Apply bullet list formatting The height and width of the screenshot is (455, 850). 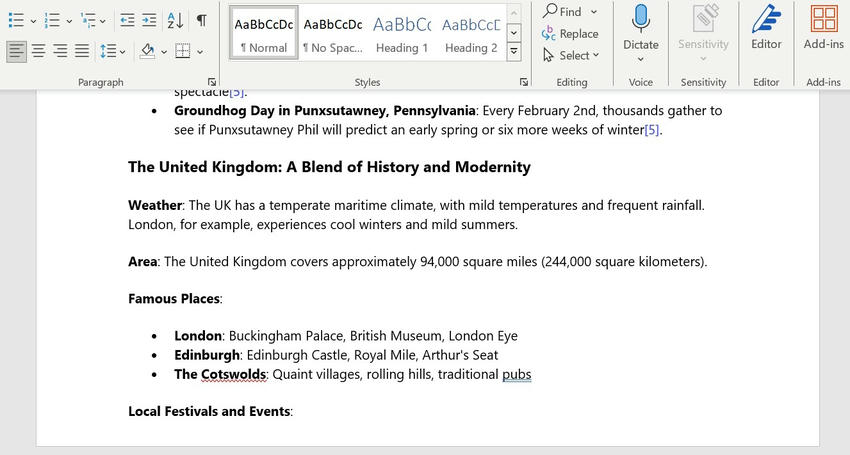16,21
